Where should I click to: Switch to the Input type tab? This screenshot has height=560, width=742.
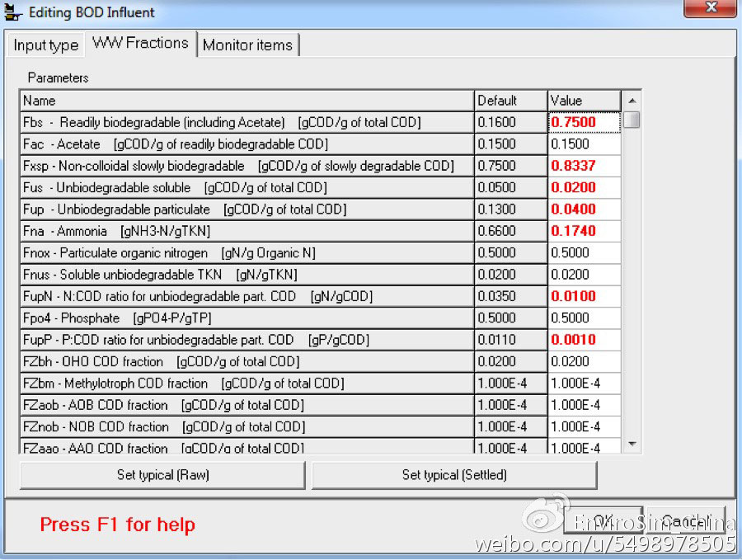(45, 45)
